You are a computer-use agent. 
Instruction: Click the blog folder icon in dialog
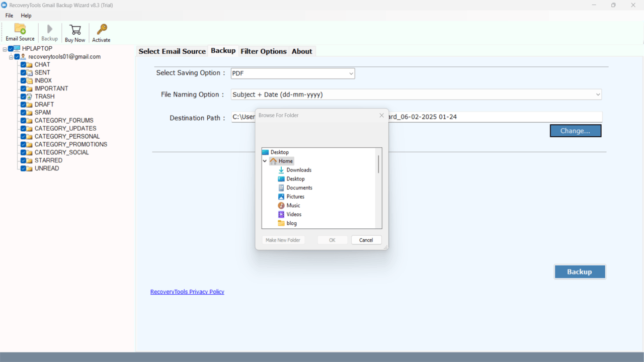click(x=281, y=223)
